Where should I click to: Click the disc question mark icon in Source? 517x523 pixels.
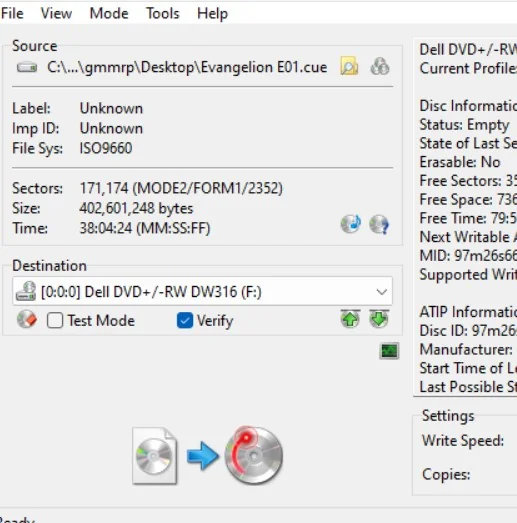pos(379,224)
